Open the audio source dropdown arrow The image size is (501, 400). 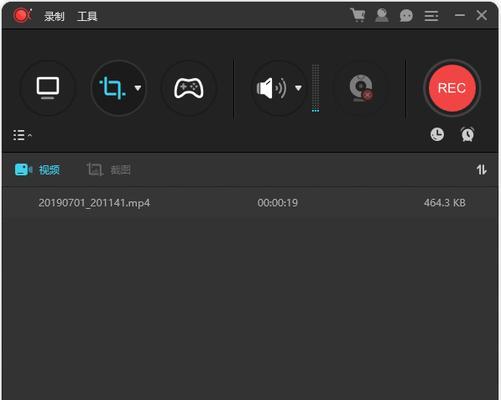(298, 88)
